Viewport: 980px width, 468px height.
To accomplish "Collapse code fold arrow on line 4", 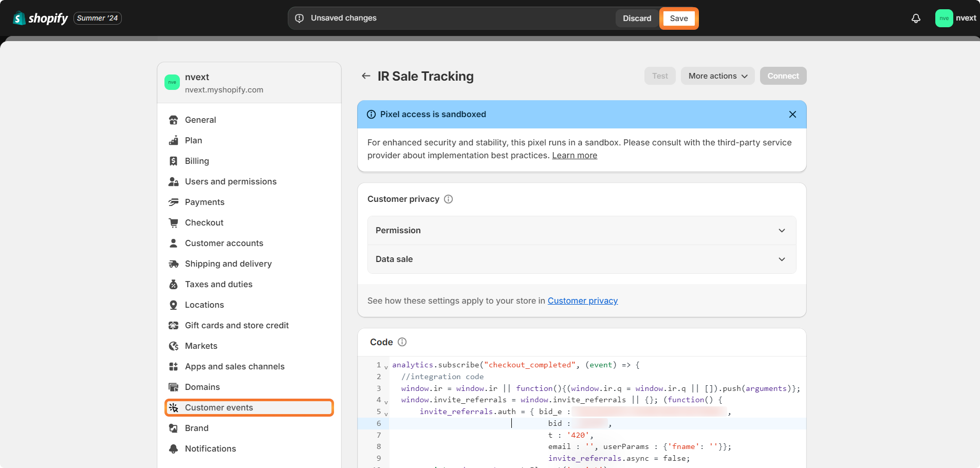I will click(x=386, y=402).
